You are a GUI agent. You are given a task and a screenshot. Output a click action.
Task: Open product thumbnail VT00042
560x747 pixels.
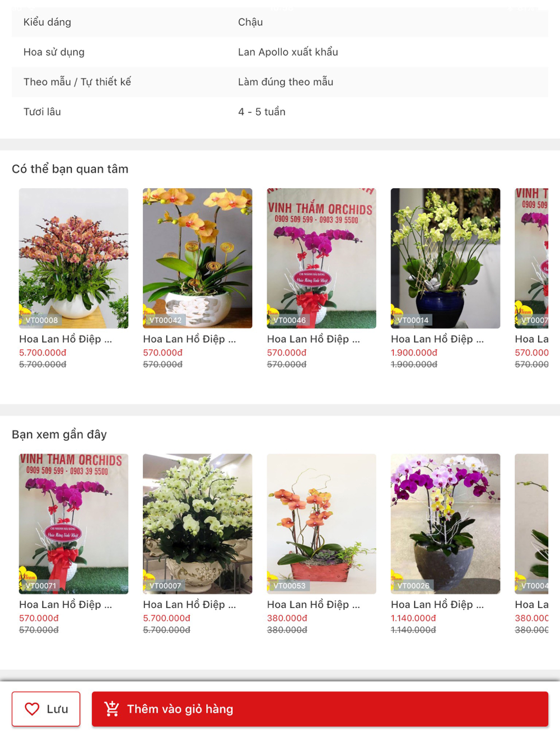click(x=197, y=258)
